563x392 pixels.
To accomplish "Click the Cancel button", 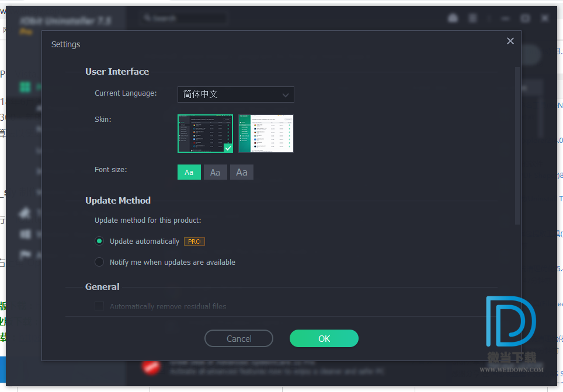I will (239, 338).
